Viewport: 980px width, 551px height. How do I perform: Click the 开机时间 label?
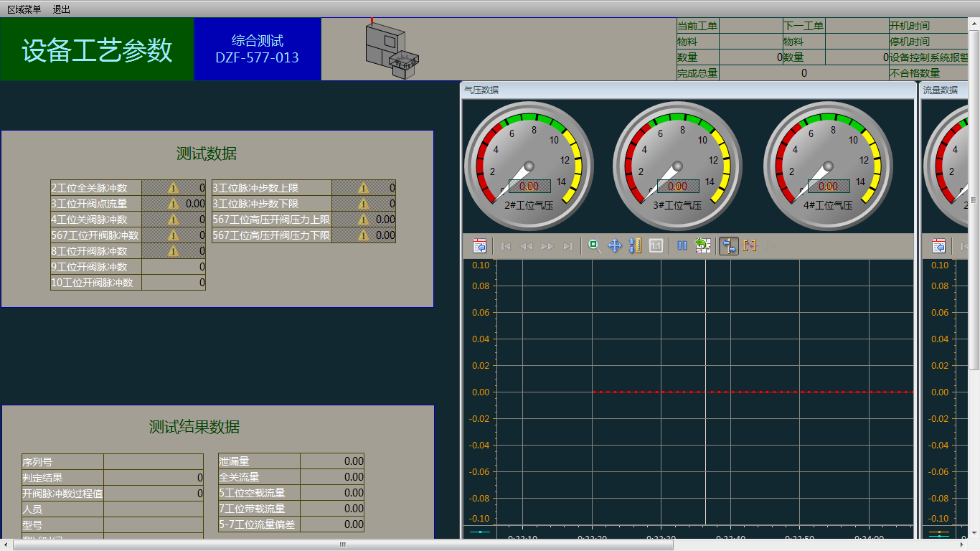coord(910,26)
